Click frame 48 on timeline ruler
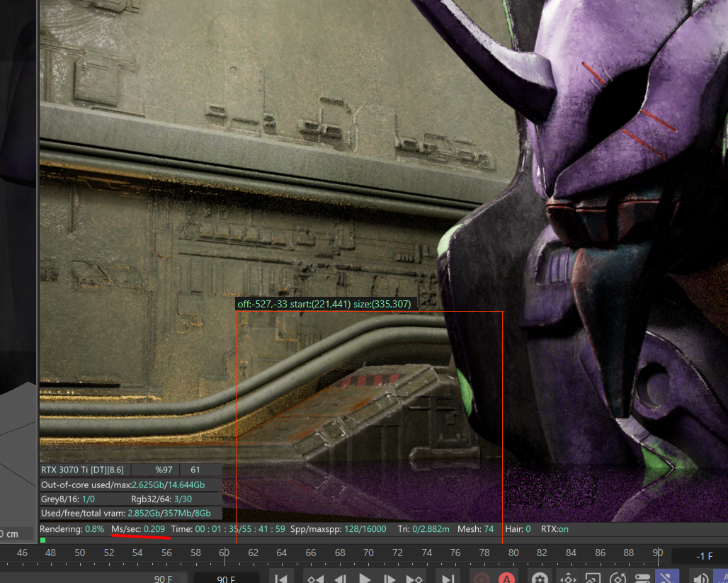This screenshot has height=583, width=728. tap(50, 553)
